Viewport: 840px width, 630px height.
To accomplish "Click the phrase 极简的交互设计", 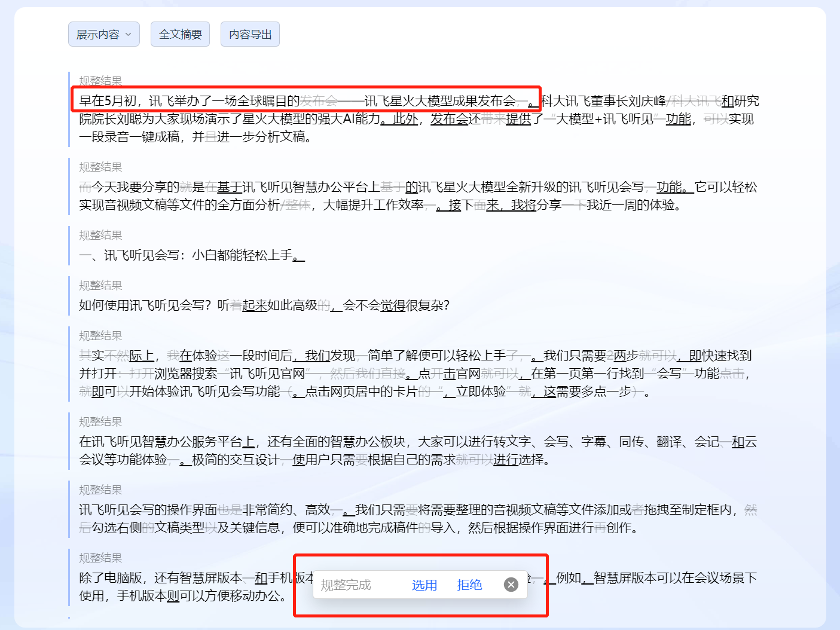I will tap(236, 460).
